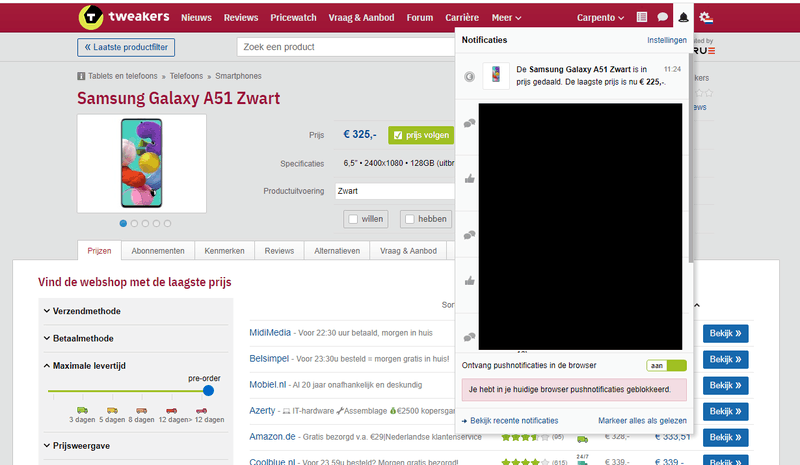Select the first active carousel dot
The height and width of the screenshot is (465, 800).
pyautogui.click(x=123, y=224)
